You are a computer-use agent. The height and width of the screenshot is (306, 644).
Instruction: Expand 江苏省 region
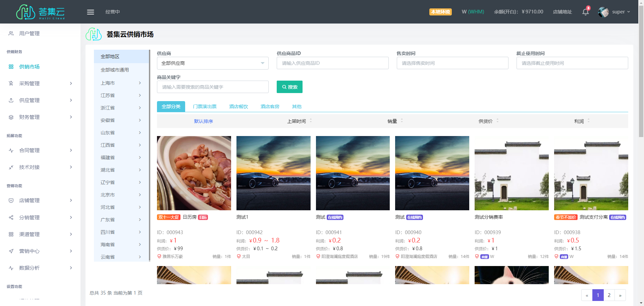pyautogui.click(x=140, y=95)
